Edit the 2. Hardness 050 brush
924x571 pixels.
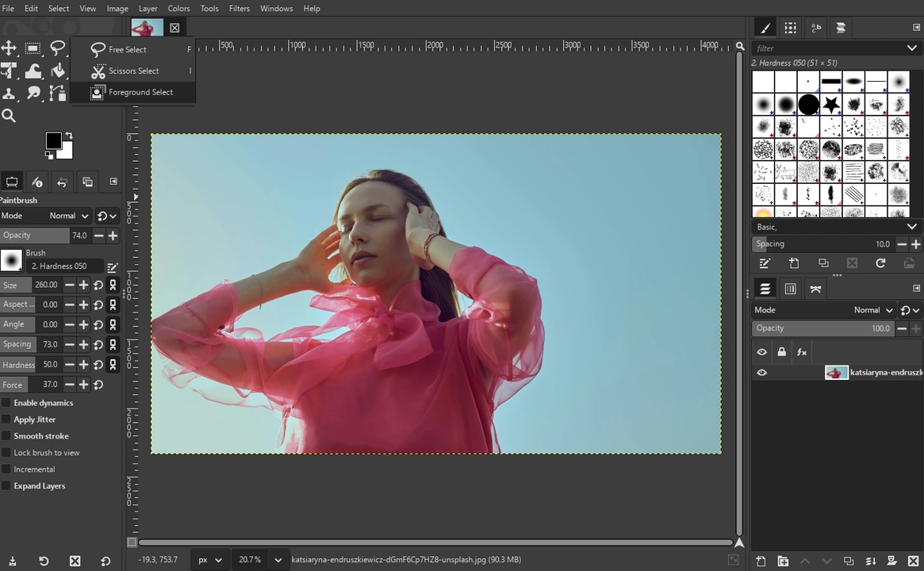click(x=112, y=267)
